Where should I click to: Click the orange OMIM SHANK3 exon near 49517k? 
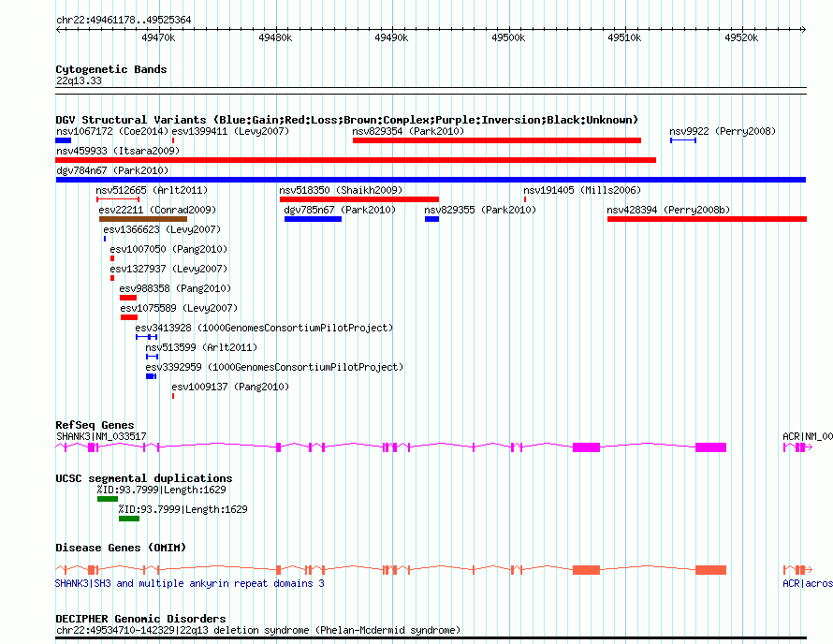[x=710, y=570]
